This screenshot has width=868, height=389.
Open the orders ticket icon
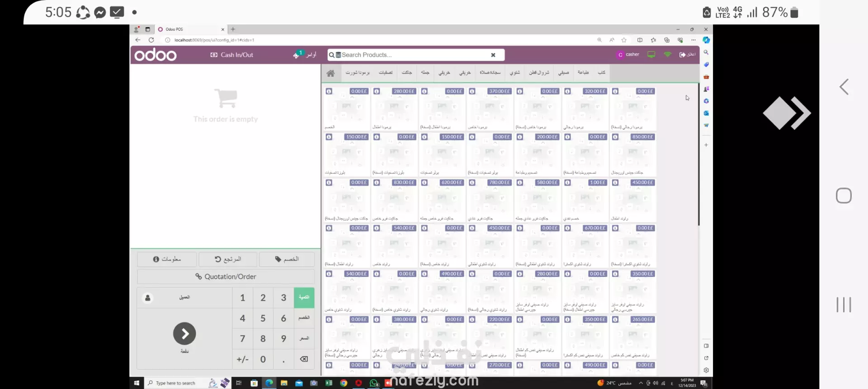coord(297,55)
